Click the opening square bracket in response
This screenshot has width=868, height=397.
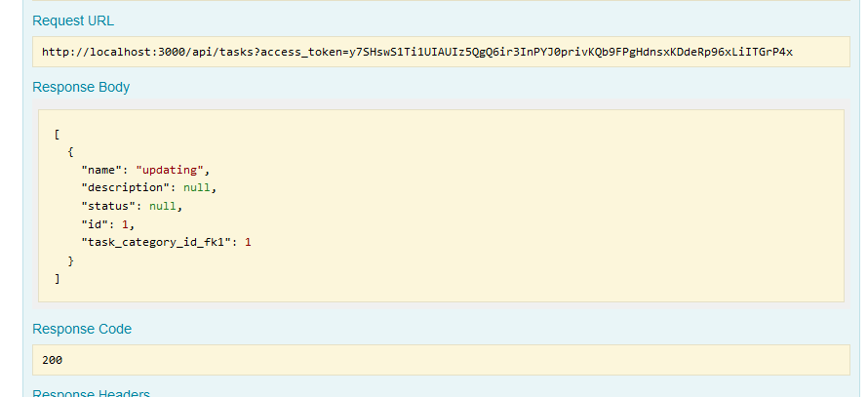point(57,134)
